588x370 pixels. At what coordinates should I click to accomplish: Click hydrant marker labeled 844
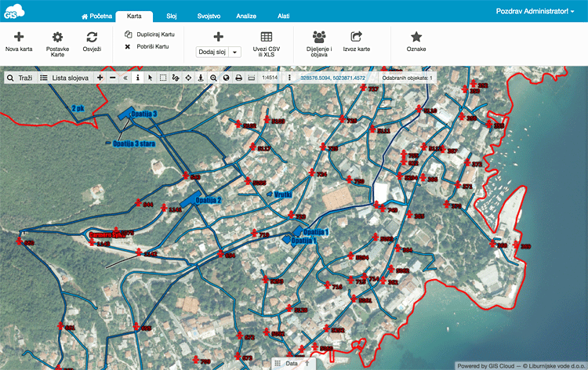(138, 203)
